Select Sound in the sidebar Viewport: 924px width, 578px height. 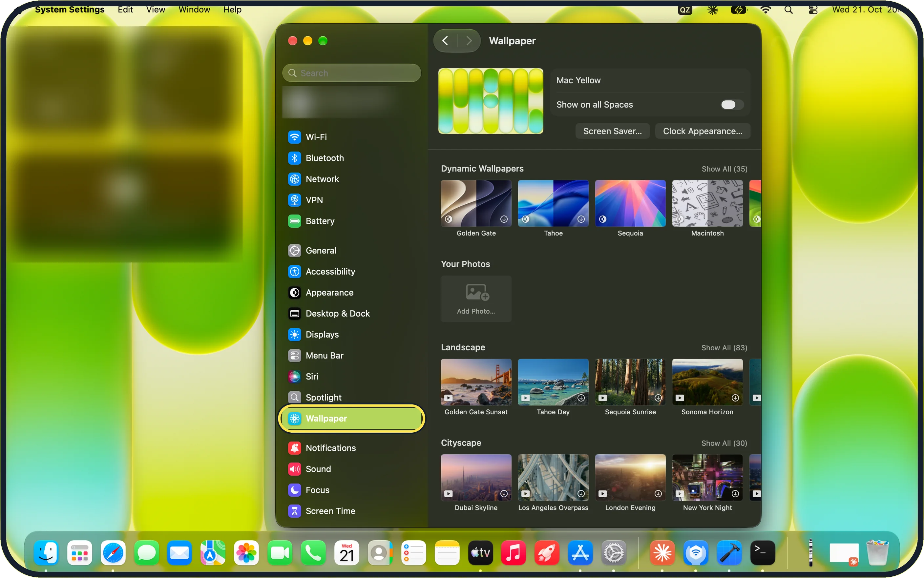tap(351, 469)
